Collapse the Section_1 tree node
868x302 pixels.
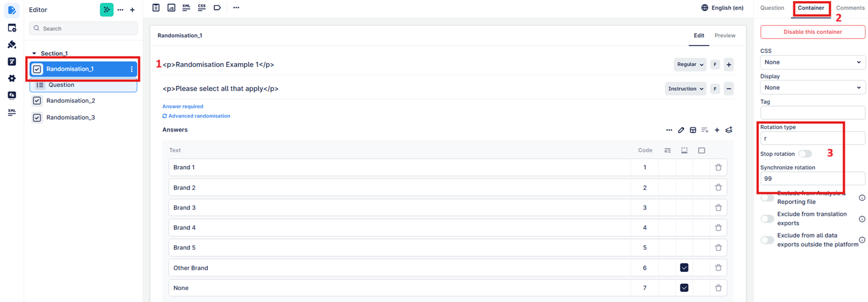[x=34, y=53]
